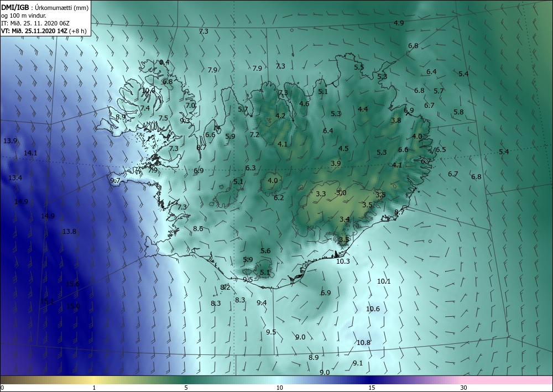Select the 13.8 value over the western sea
553x392 pixels.
coord(69,232)
